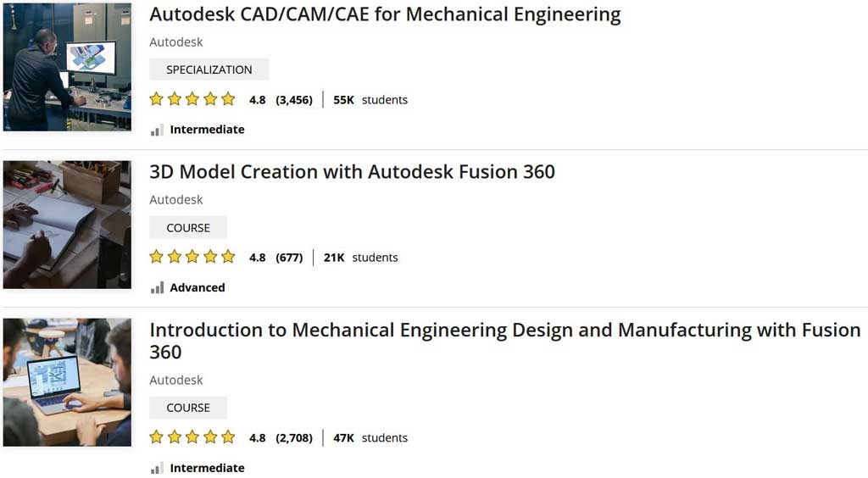Click the 21K students count
This screenshot has width=868, height=478.
click(x=360, y=257)
